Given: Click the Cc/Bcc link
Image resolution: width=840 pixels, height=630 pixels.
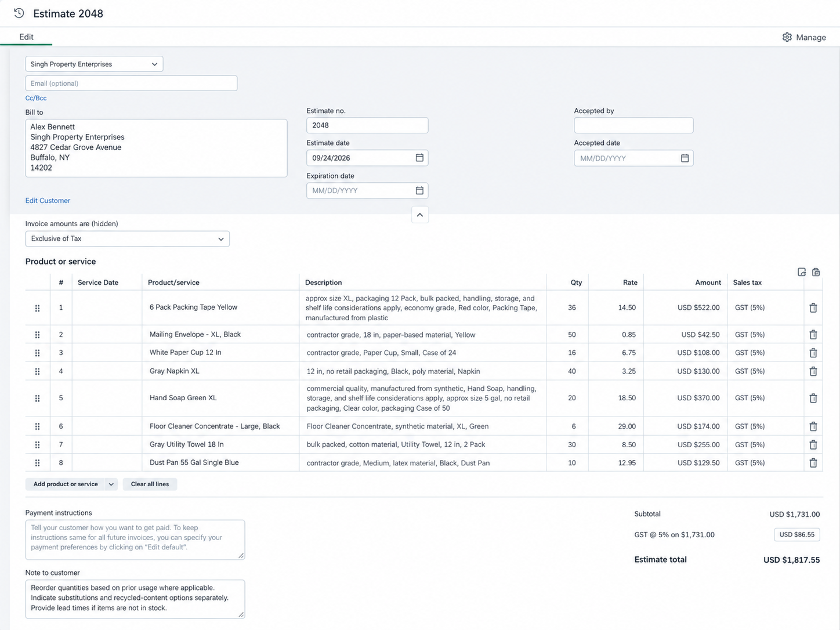Looking at the screenshot, I should [x=36, y=98].
